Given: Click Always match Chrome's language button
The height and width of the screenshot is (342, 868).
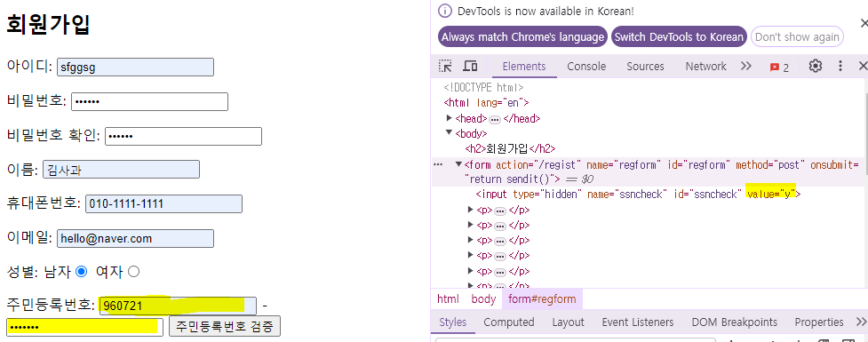Looking at the screenshot, I should pos(522,37).
